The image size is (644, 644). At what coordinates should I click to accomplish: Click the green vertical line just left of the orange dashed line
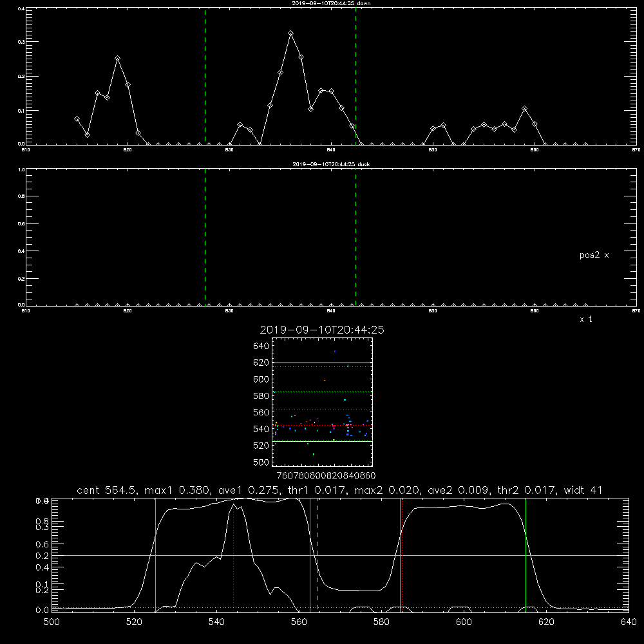[x=310, y=555]
